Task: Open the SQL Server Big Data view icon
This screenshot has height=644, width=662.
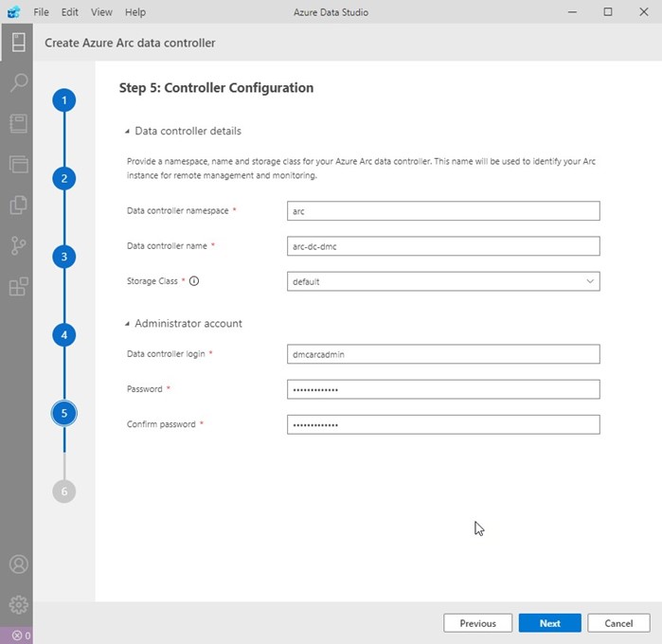Action: (19, 164)
